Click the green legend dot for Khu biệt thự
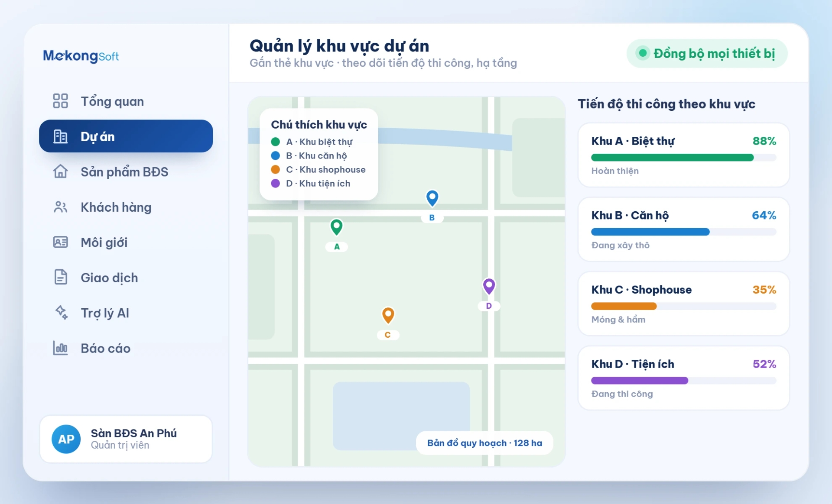This screenshot has width=832, height=504. pos(275,142)
